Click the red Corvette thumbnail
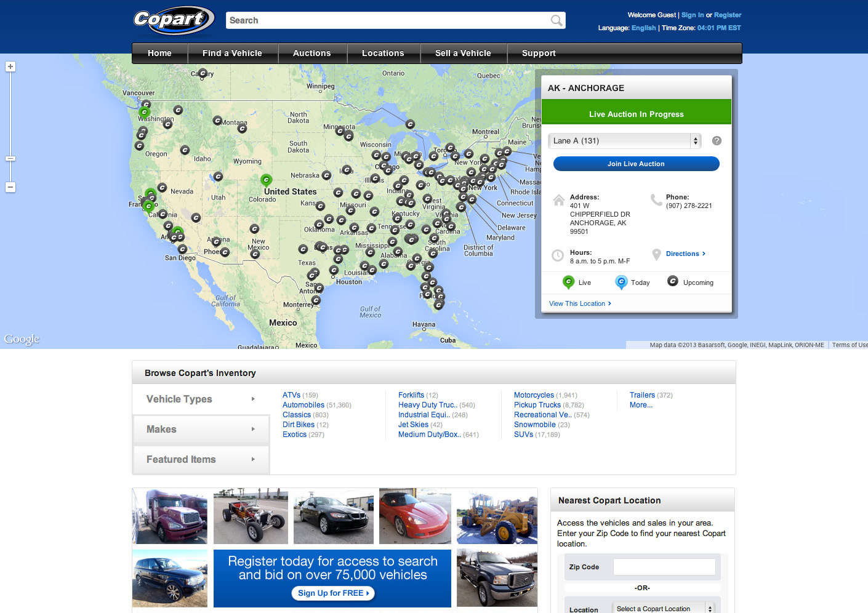Screen dimensions: 868x613 click(x=415, y=516)
